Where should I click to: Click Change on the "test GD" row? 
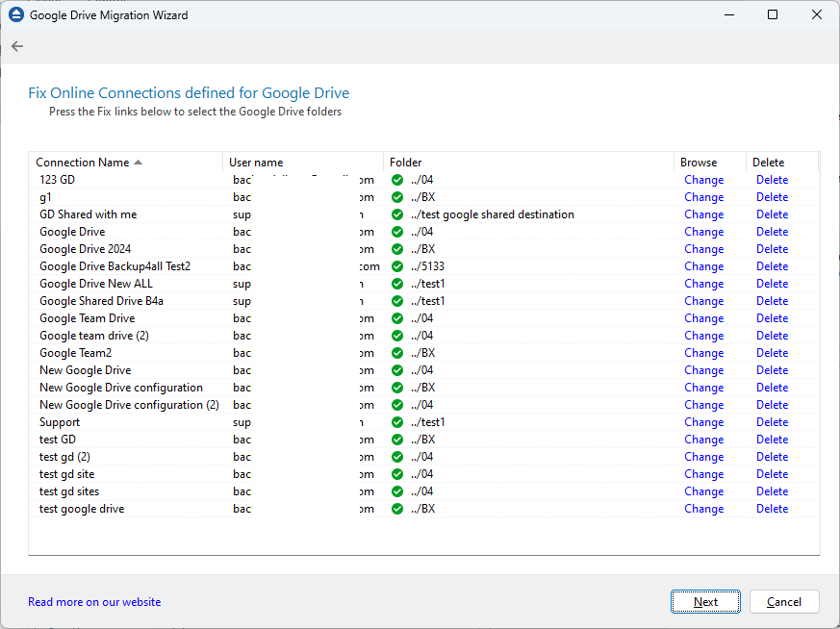click(703, 440)
